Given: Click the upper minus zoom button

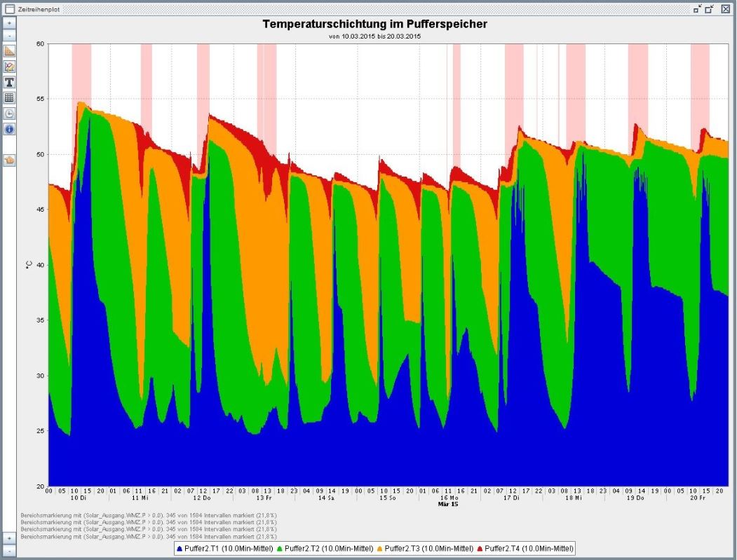Looking at the screenshot, I should click(x=9, y=36).
